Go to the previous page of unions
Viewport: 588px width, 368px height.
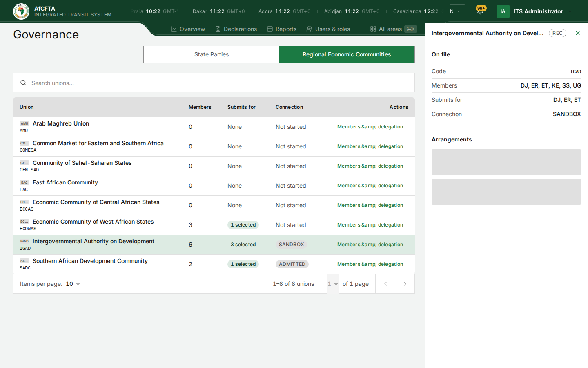coord(385,284)
